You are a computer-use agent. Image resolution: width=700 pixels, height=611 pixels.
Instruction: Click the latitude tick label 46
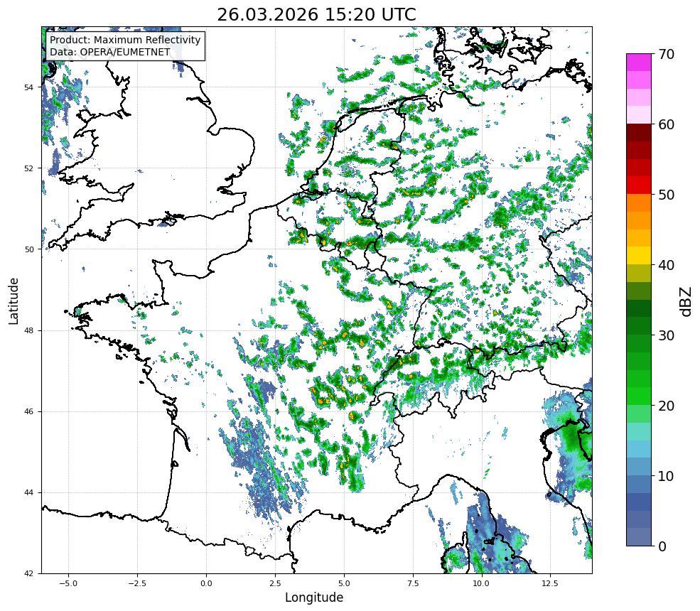[28, 412]
